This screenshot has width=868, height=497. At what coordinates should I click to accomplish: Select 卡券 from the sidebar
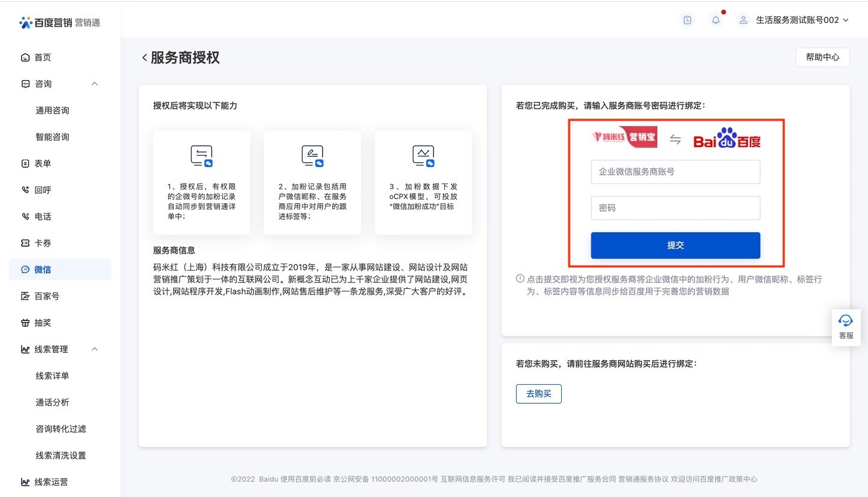[x=42, y=243]
